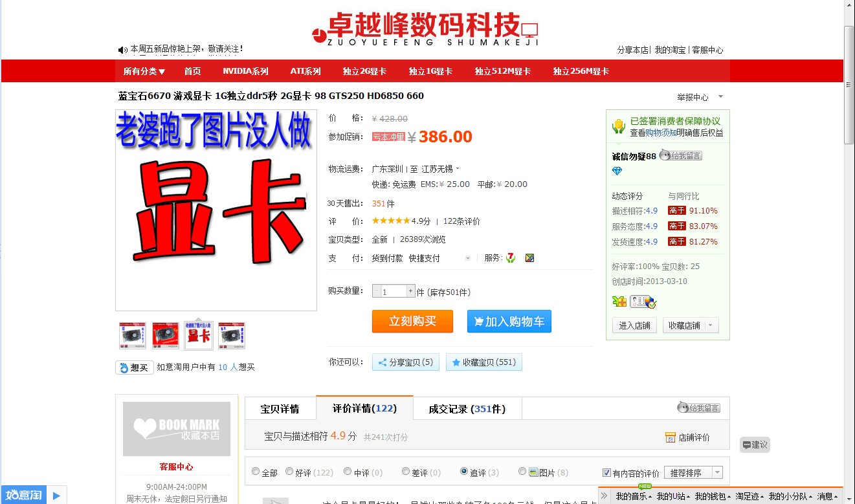Click the BOOK MARK 收藏本店 banner
This screenshot has width=855, height=504.
pyautogui.click(x=177, y=429)
